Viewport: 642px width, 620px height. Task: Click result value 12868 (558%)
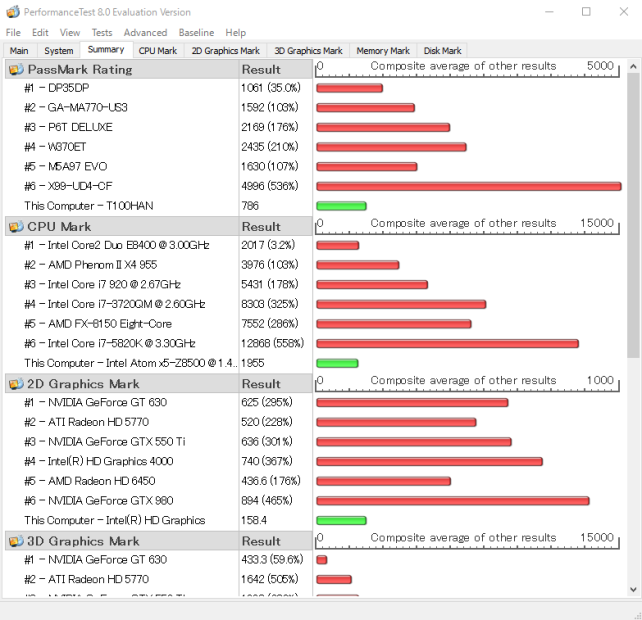click(x=273, y=344)
